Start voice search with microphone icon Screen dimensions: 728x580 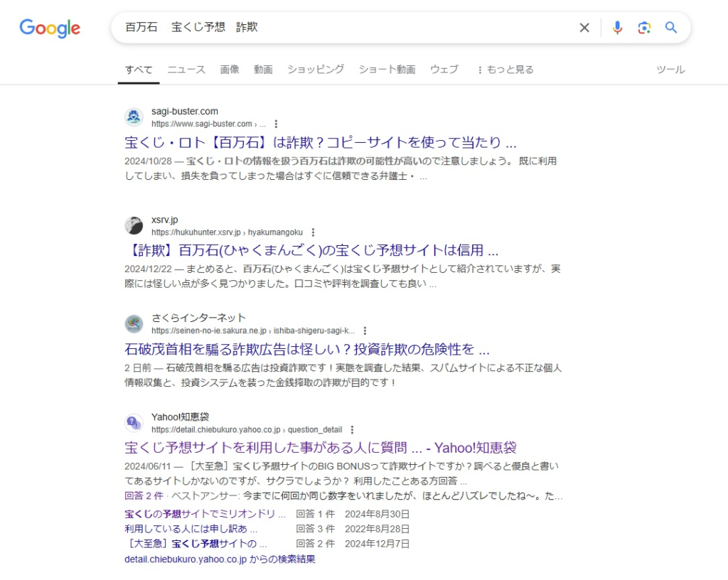tap(617, 28)
